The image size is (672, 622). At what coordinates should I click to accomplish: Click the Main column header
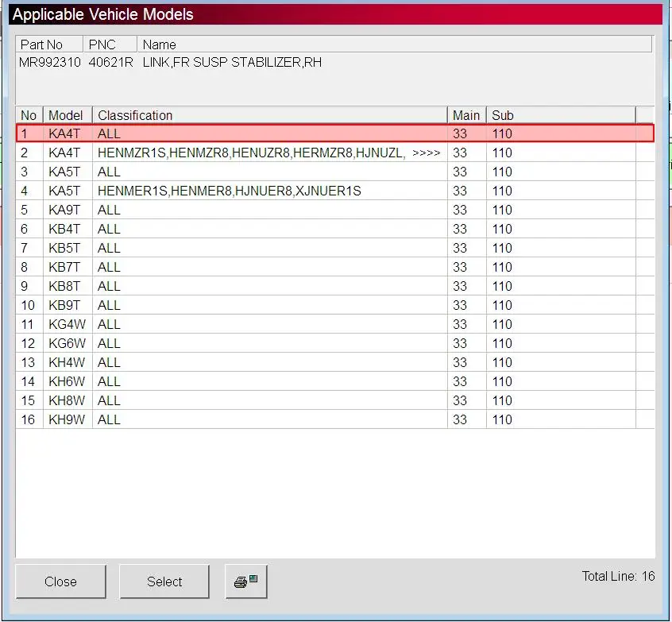point(467,115)
